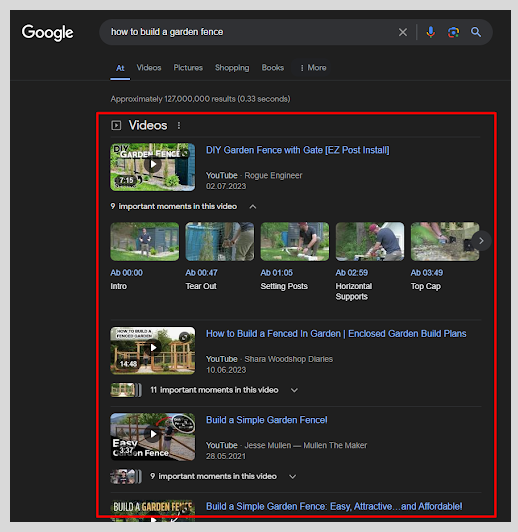Open Google Lens image search
This screenshot has height=532, width=518.
click(453, 32)
